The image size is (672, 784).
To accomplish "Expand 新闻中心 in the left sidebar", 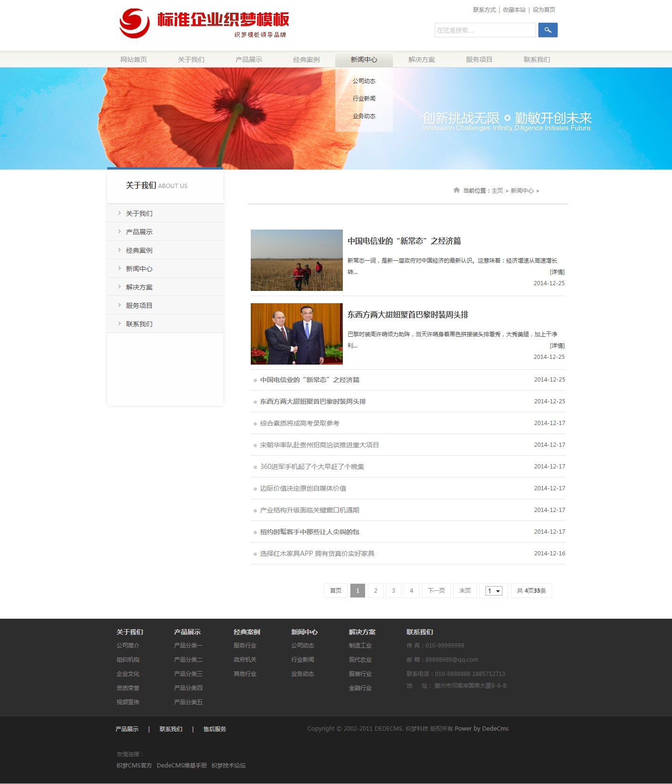I will point(139,269).
